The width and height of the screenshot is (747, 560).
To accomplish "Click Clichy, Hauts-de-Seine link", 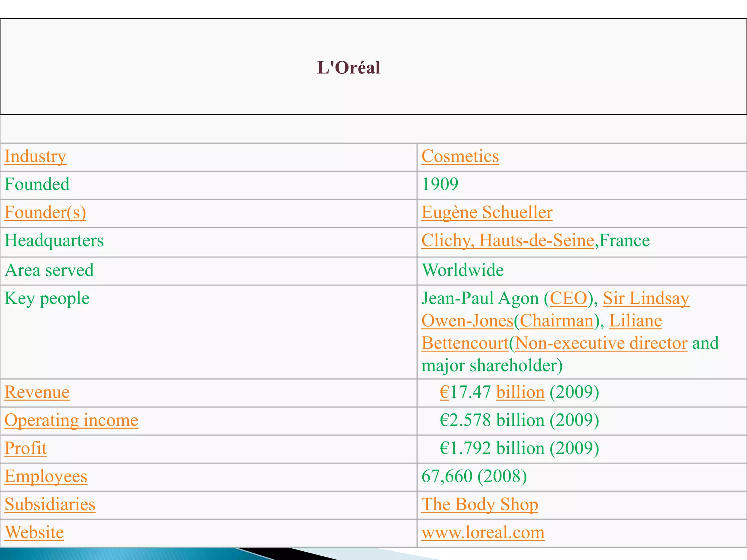I will tap(508, 241).
